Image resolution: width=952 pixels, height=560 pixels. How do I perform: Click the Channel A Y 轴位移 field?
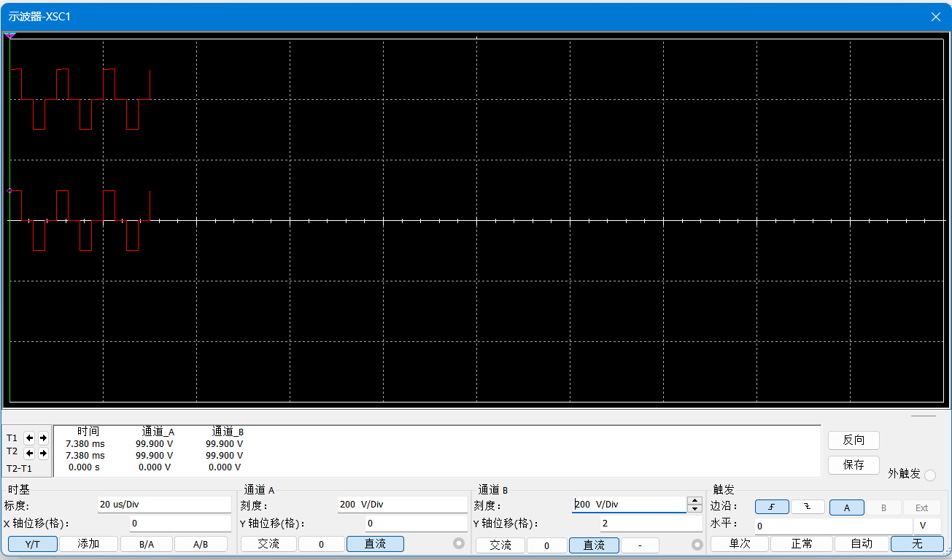point(416,523)
